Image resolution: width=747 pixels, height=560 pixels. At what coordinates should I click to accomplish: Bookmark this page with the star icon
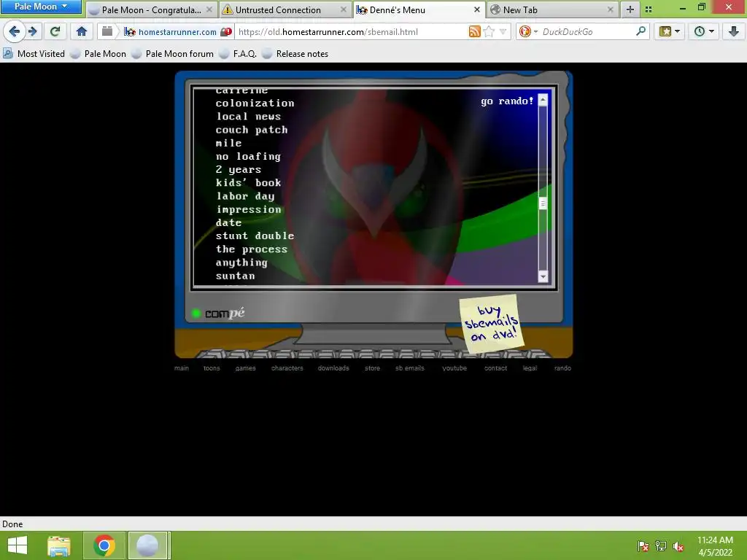(489, 32)
